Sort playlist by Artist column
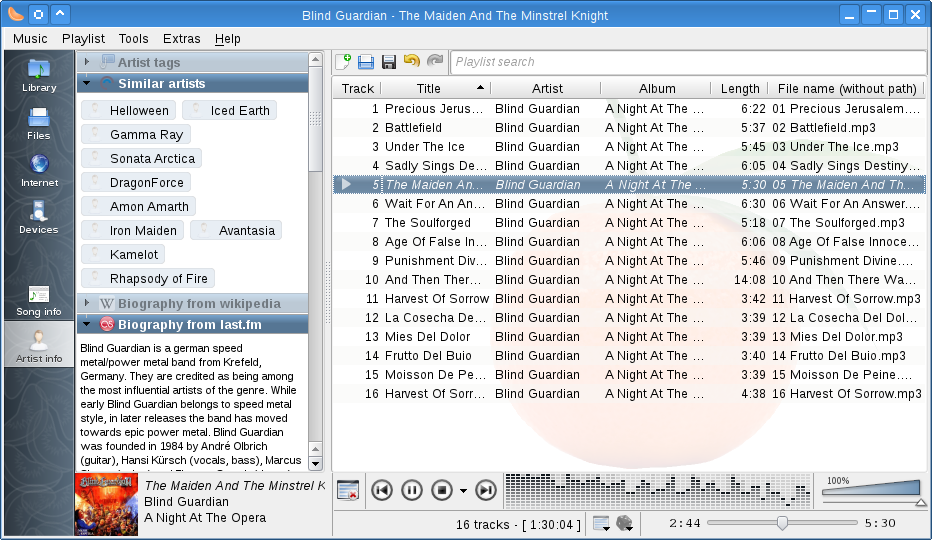 547,89
